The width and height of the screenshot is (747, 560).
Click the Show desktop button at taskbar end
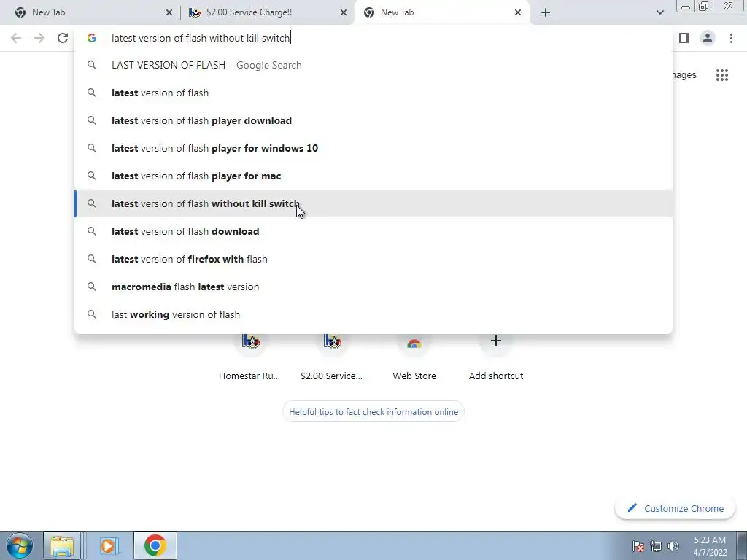741,545
